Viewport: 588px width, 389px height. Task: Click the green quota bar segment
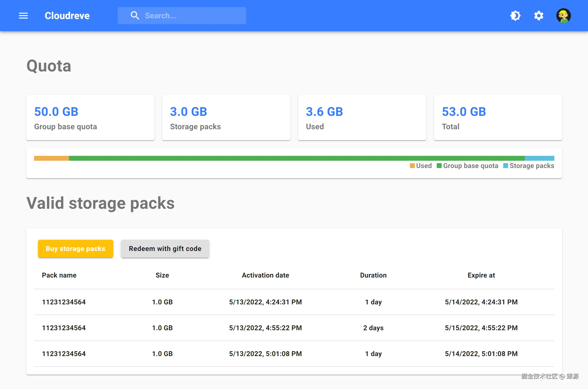pos(296,158)
